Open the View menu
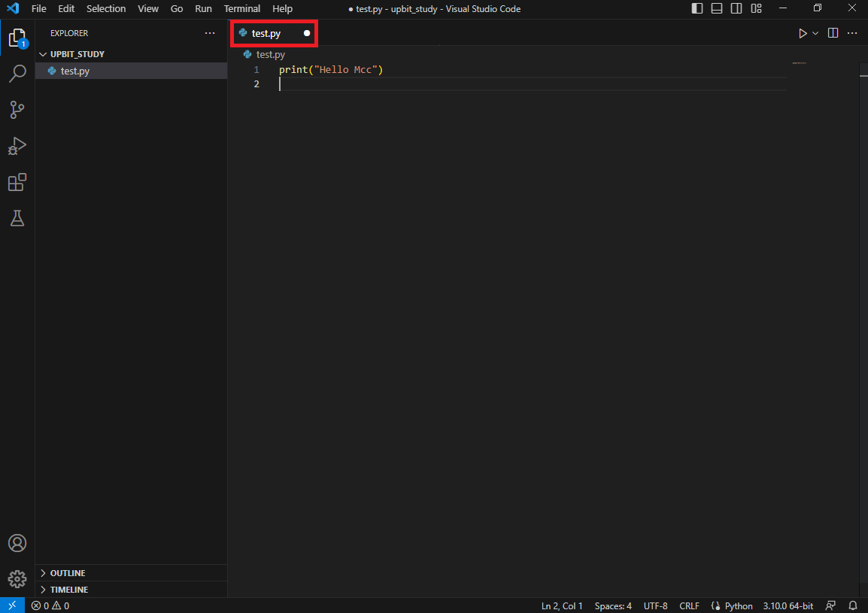This screenshot has height=613, width=868. coord(148,9)
